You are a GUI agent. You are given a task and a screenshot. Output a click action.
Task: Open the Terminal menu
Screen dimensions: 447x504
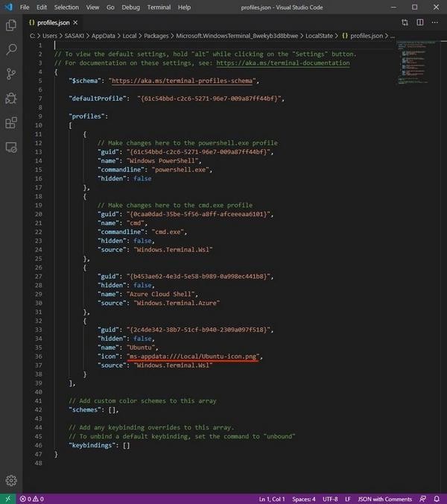coord(159,7)
